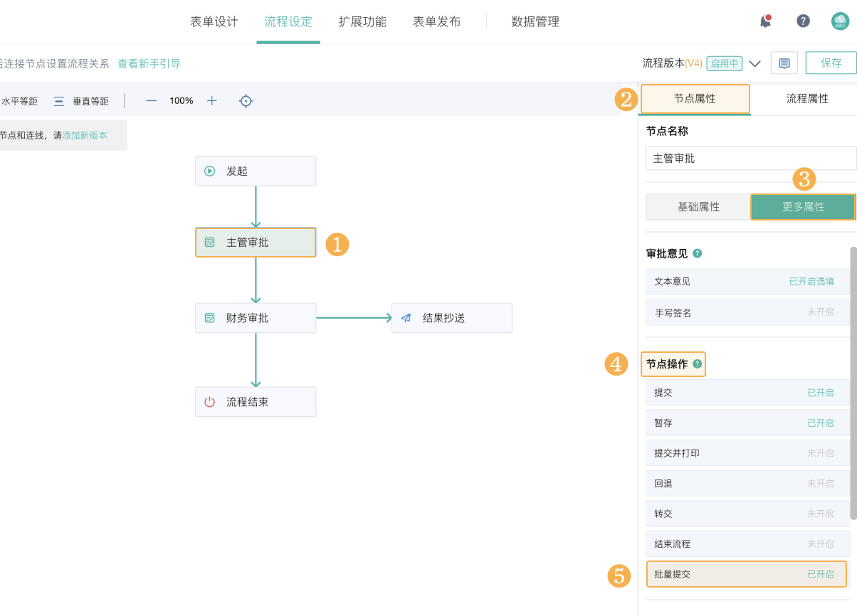Open the 数据管理 menu tab
Image resolution: width=857 pixels, height=616 pixels.
pyautogui.click(x=535, y=22)
